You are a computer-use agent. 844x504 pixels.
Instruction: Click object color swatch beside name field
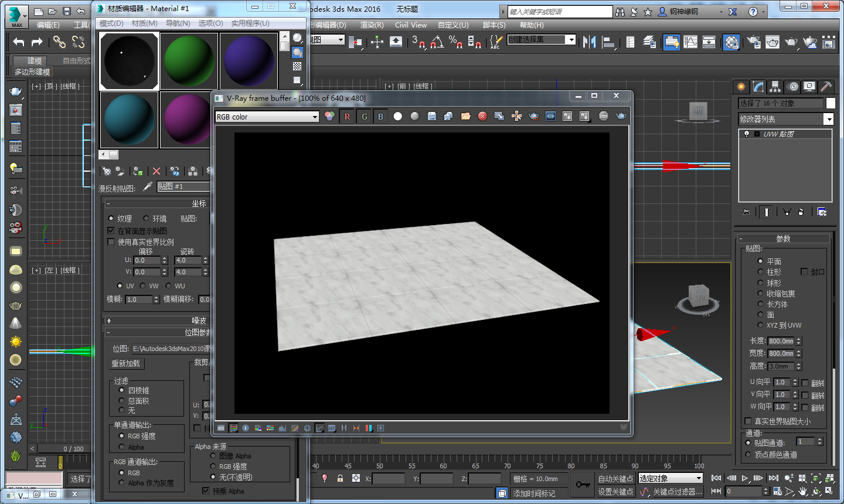[831, 103]
